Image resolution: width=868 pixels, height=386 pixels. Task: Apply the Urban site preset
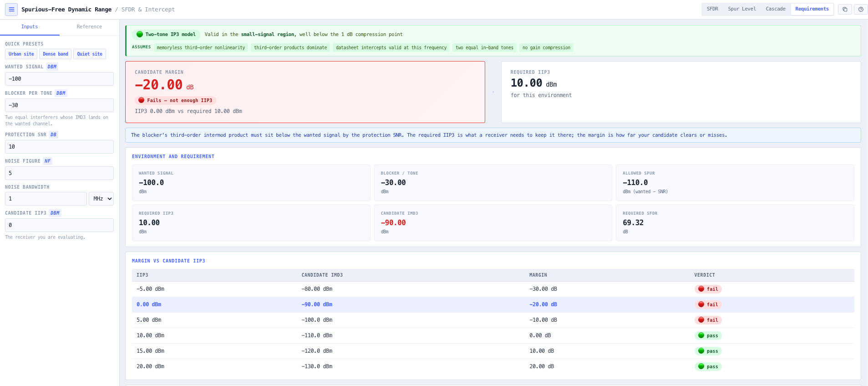tap(21, 54)
